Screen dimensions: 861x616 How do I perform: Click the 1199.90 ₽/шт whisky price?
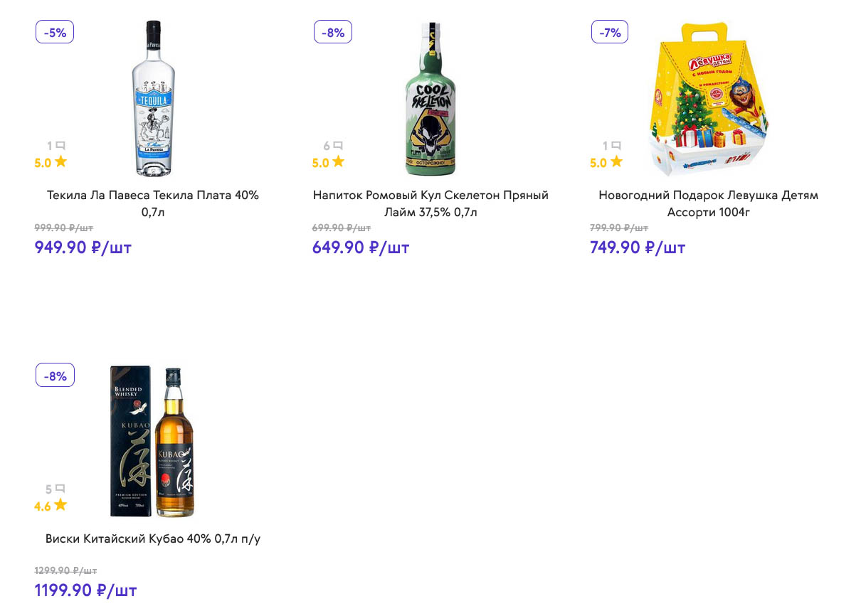click(x=85, y=590)
